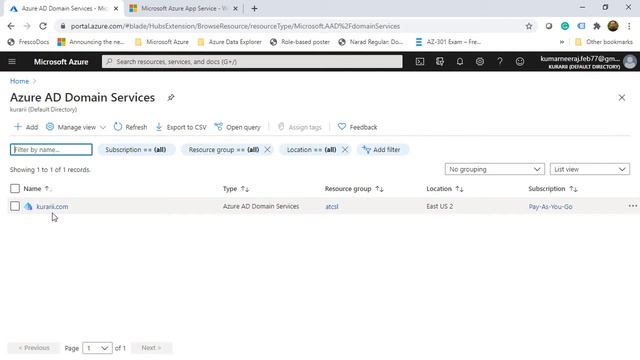Click Add filter
Image resolution: width=640 pixels, height=360 pixels.
pyautogui.click(x=382, y=149)
